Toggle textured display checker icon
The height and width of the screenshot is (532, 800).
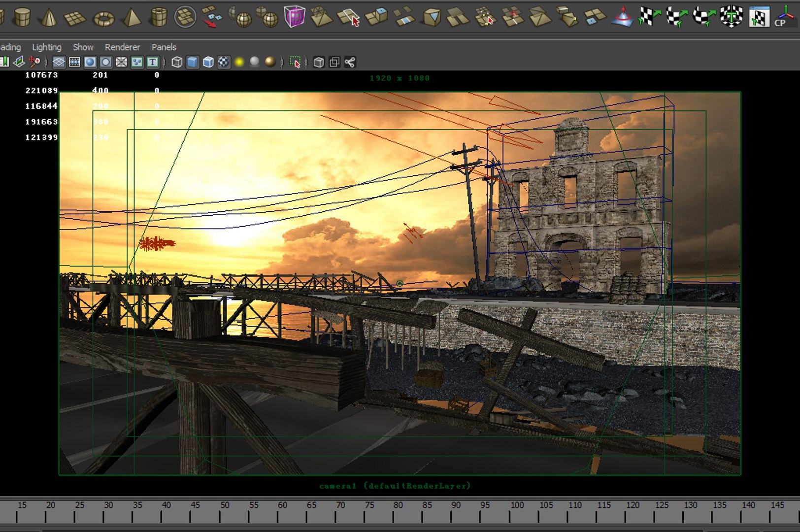[x=224, y=62]
